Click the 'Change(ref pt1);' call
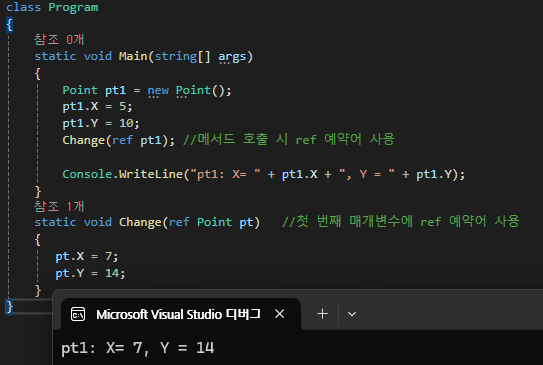The height and width of the screenshot is (365, 543). coord(118,140)
